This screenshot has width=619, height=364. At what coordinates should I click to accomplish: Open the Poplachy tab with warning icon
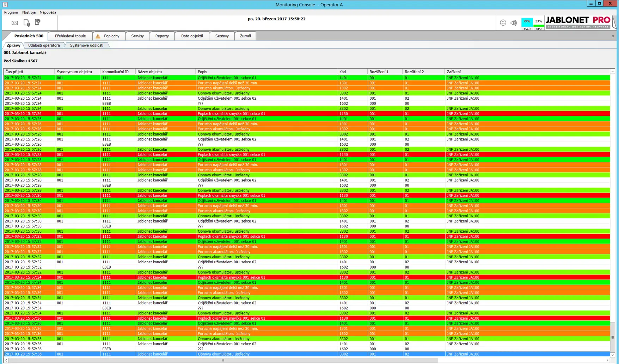coord(109,36)
